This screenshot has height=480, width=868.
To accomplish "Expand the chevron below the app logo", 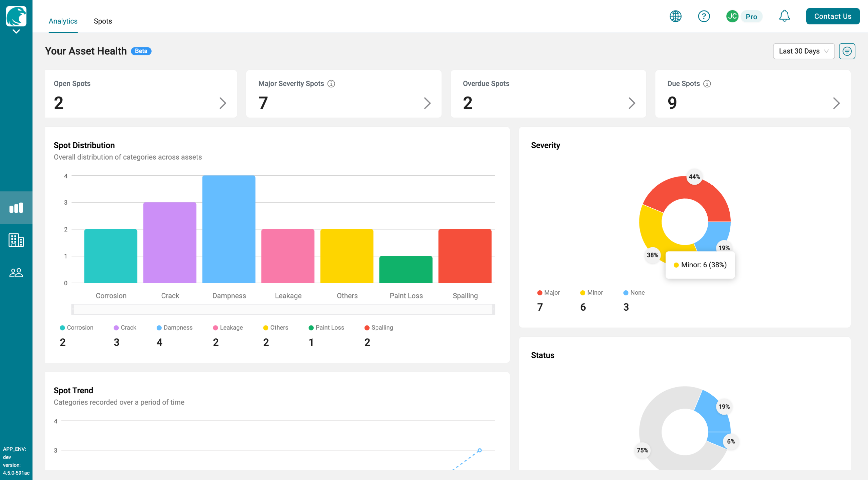I will (x=16, y=32).
